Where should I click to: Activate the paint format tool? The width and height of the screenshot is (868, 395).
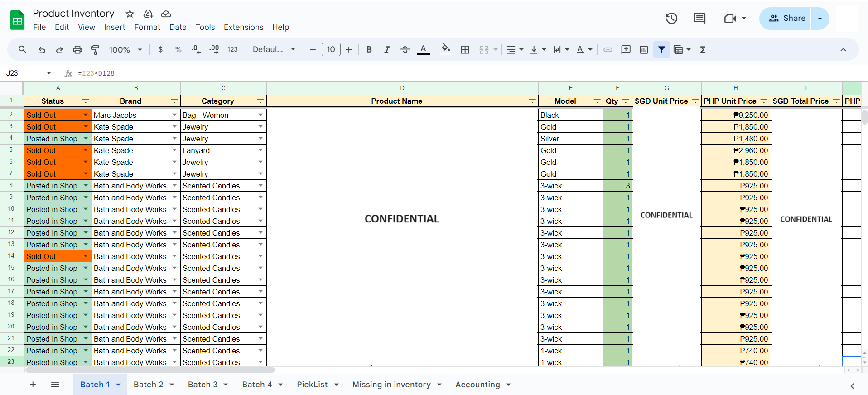tap(95, 50)
